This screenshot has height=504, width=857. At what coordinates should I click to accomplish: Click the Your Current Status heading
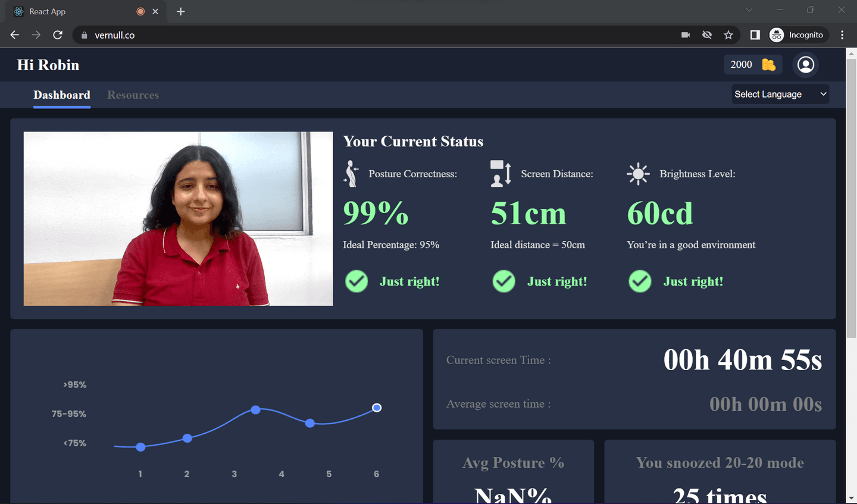(413, 142)
